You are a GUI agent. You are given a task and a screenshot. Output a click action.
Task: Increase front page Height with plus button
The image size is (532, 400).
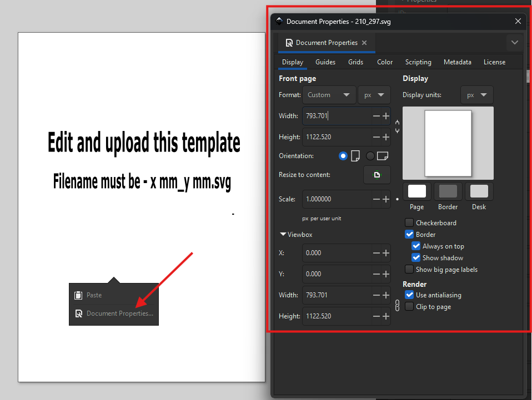point(386,137)
